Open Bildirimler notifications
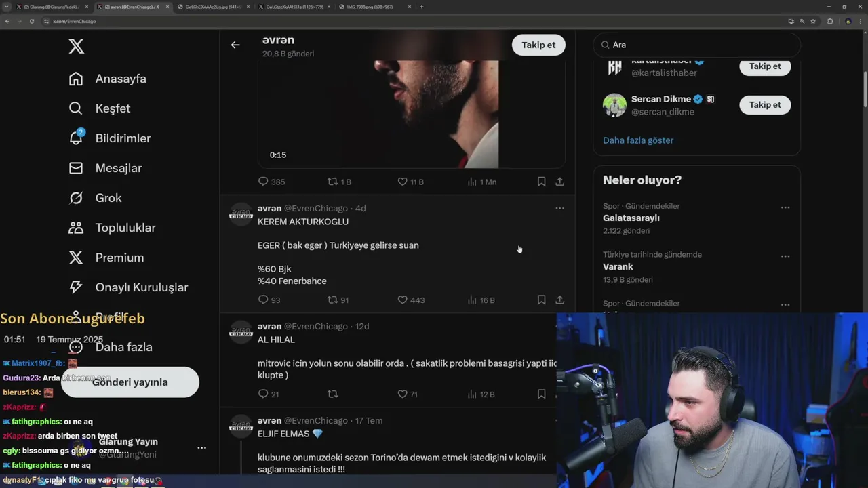 (x=109, y=138)
